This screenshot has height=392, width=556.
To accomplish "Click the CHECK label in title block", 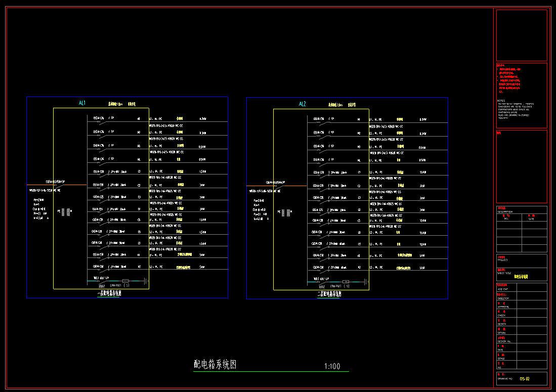I will coord(501,316).
